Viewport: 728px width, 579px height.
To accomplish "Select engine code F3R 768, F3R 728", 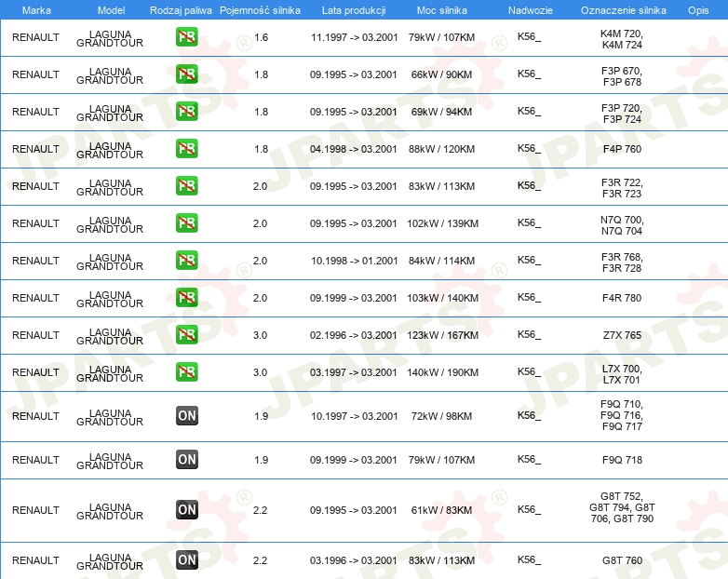I will click(x=622, y=263).
